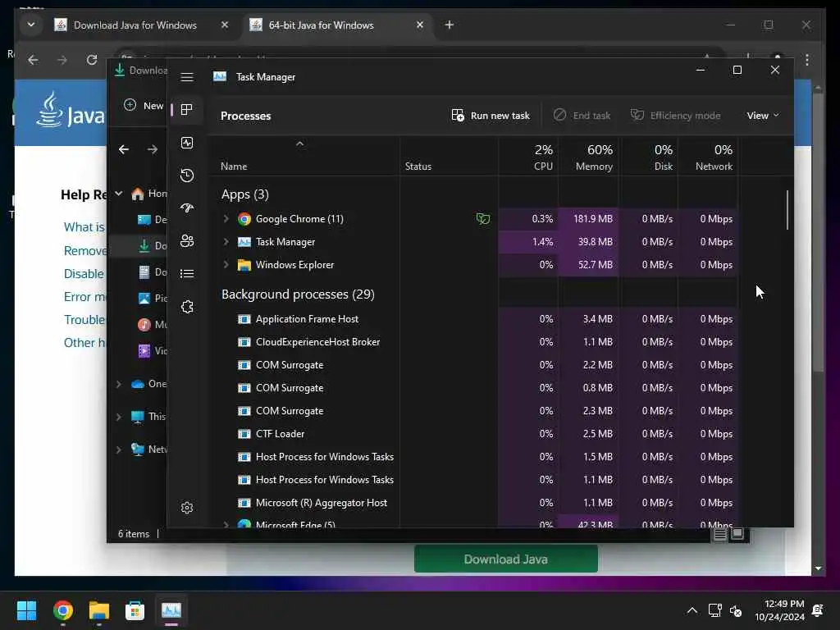Open Chrome from the taskbar

[63, 610]
